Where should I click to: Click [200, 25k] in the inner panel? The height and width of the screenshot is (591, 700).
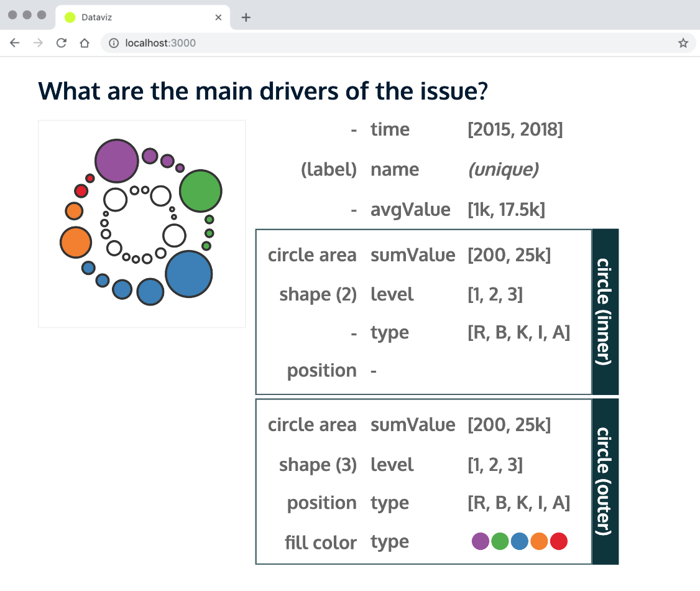point(509,255)
